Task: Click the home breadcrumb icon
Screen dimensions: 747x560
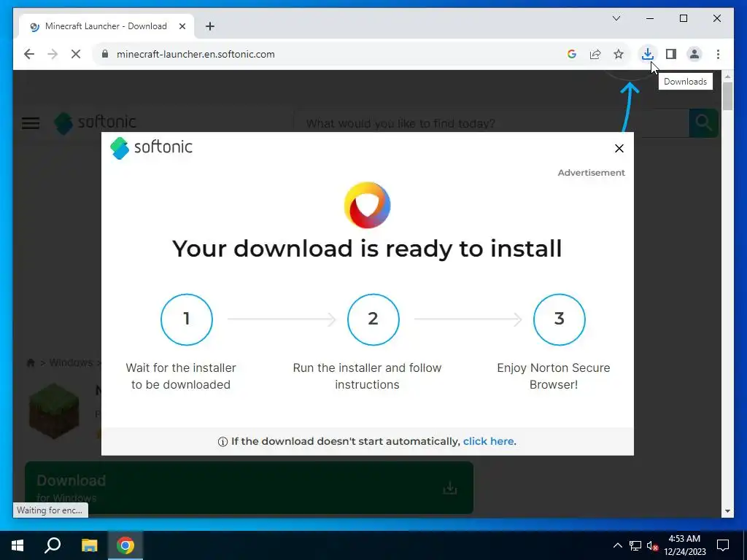Action: coord(31,363)
